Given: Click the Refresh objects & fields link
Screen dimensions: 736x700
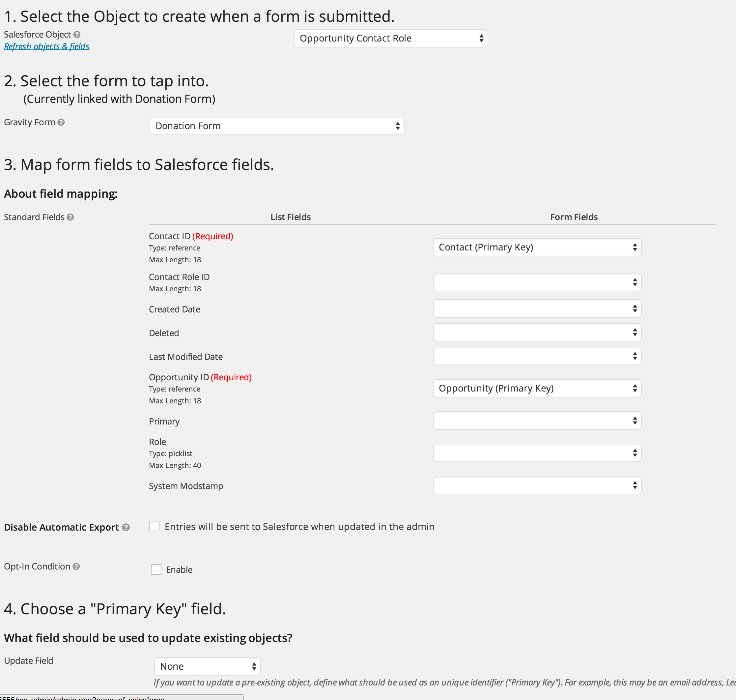Looking at the screenshot, I should (x=47, y=47).
